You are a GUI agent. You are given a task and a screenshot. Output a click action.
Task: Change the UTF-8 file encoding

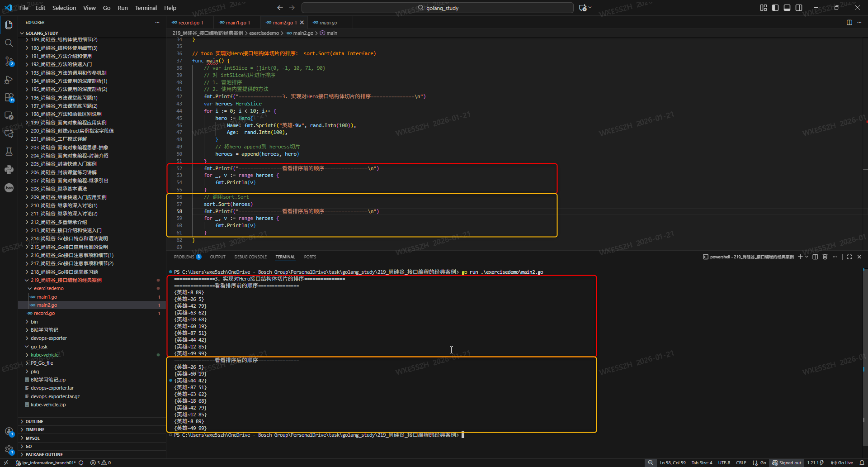coord(724,463)
